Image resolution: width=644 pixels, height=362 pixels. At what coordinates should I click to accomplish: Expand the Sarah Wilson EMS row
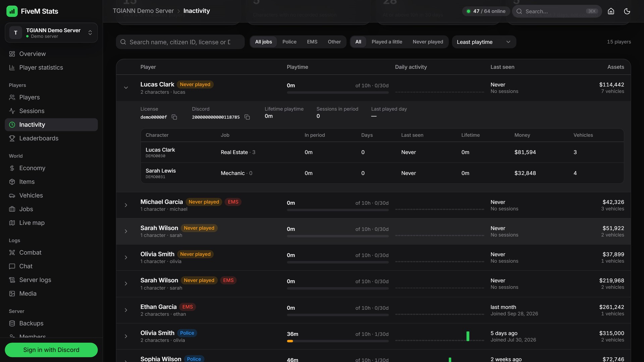(x=126, y=284)
